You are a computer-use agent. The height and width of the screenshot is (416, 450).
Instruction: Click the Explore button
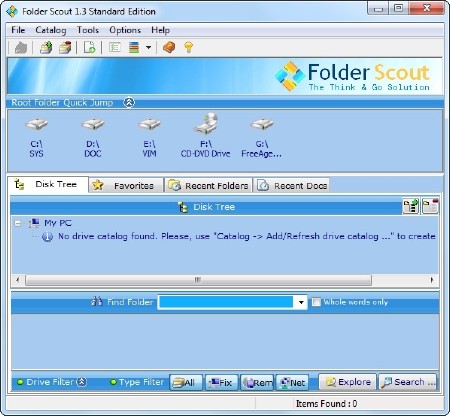pyautogui.click(x=348, y=382)
